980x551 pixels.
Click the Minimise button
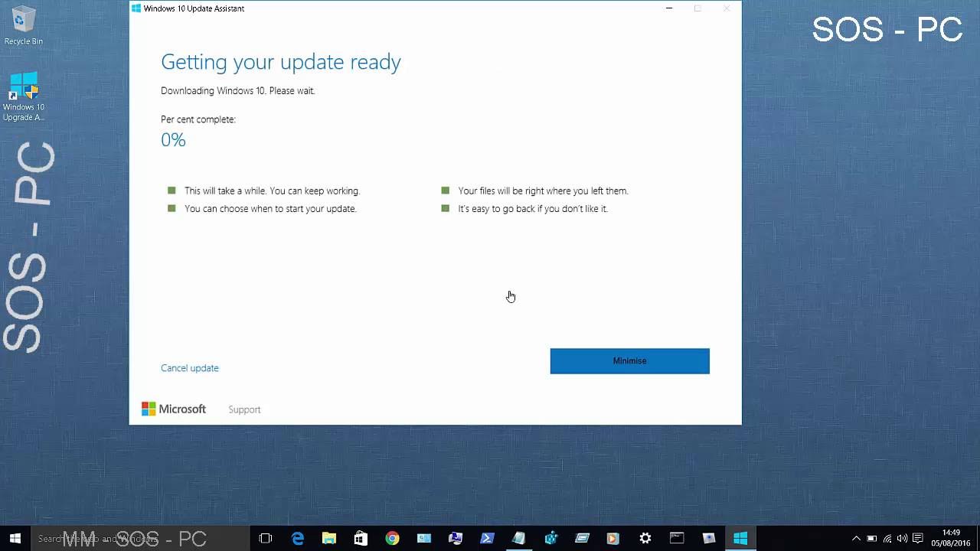[629, 361]
